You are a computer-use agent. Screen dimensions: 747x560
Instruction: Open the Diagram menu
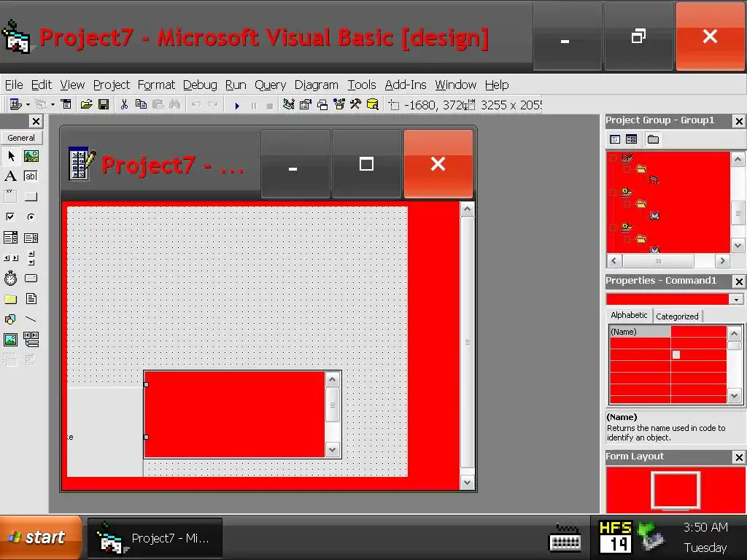(317, 85)
